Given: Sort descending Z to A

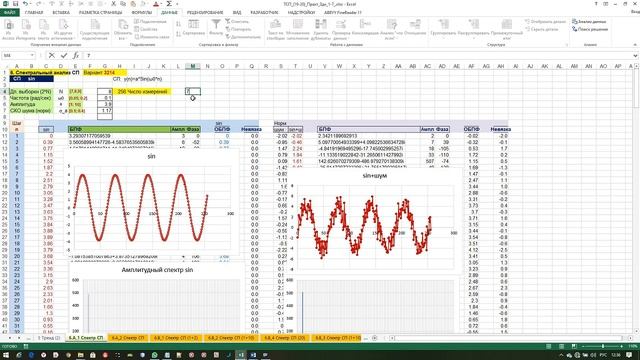Looking at the screenshot, I should tap(178, 34).
